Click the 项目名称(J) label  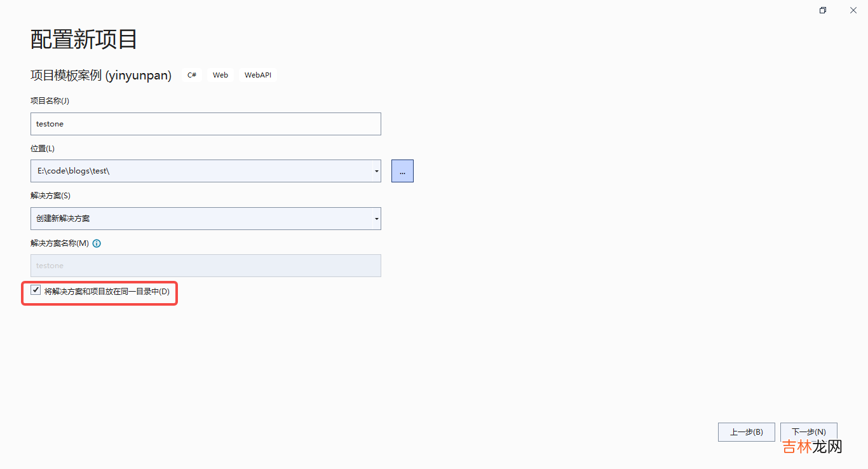coord(50,101)
